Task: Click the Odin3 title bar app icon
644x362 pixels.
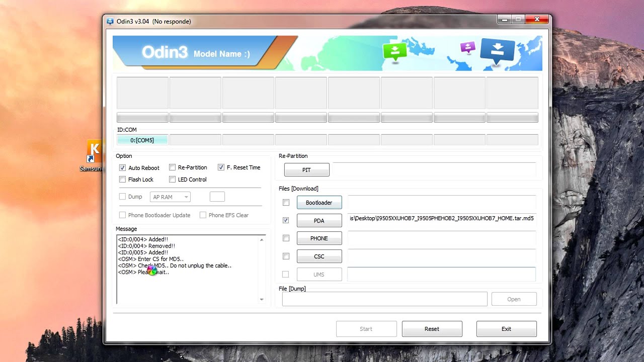Action: [x=110, y=21]
